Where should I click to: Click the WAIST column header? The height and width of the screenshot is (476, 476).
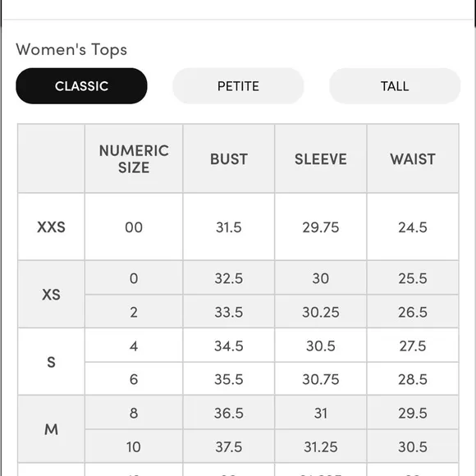click(x=413, y=158)
